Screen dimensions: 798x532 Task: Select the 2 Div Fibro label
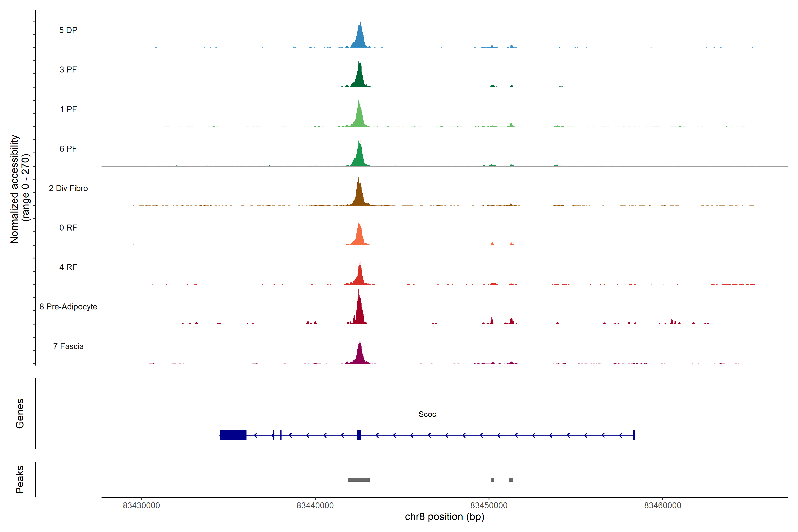pyautogui.click(x=68, y=188)
